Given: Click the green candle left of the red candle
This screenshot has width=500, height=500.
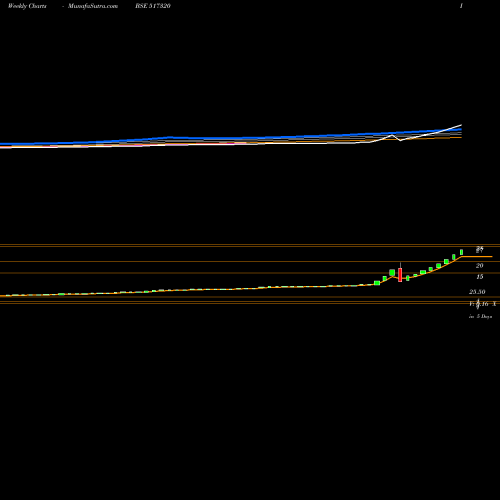Looking at the screenshot, I should click(x=392, y=273).
